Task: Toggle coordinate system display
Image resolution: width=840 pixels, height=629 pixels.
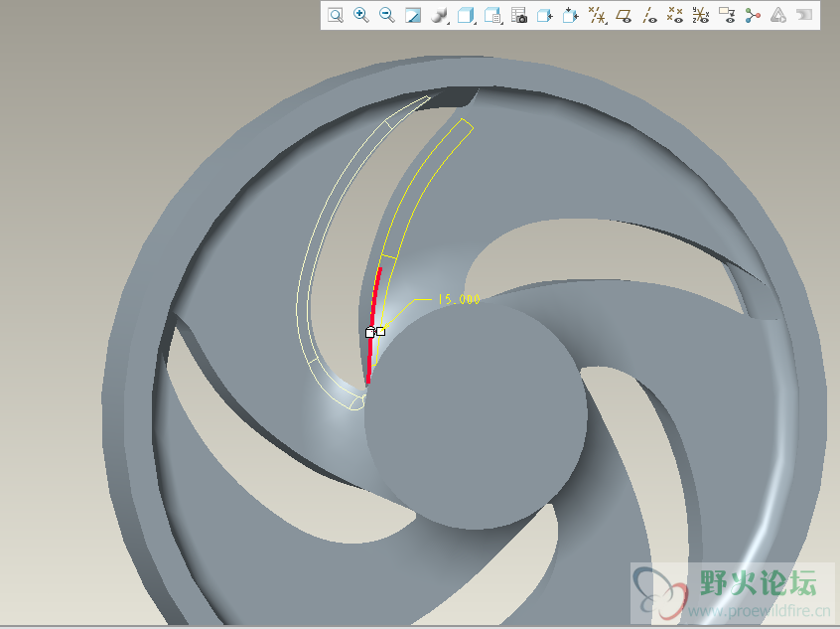Action: click(x=701, y=15)
